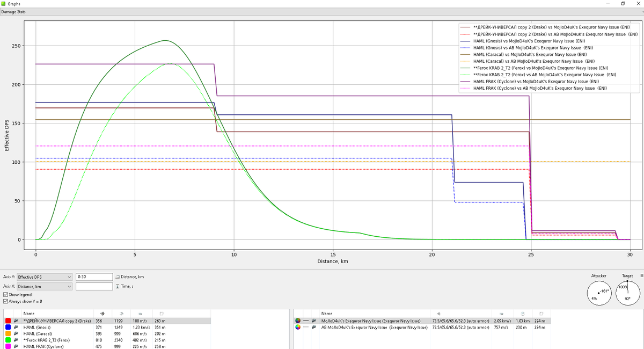
Task: Click the bright color wheel for the AB Exequror target
Action: click(297, 327)
